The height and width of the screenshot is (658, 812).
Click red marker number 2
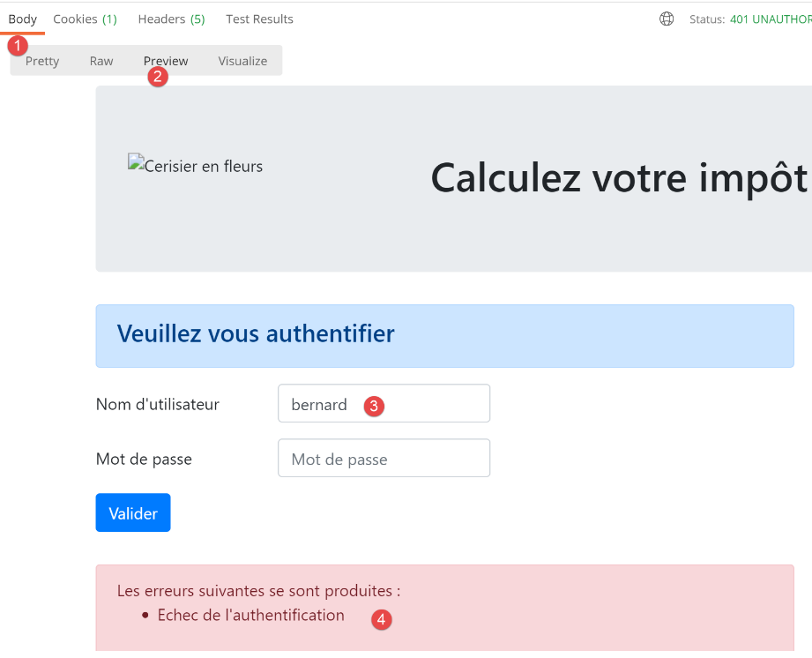tap(158, 77)
